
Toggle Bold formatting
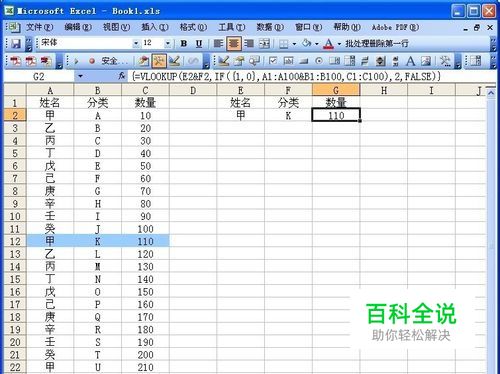(184, 44)
